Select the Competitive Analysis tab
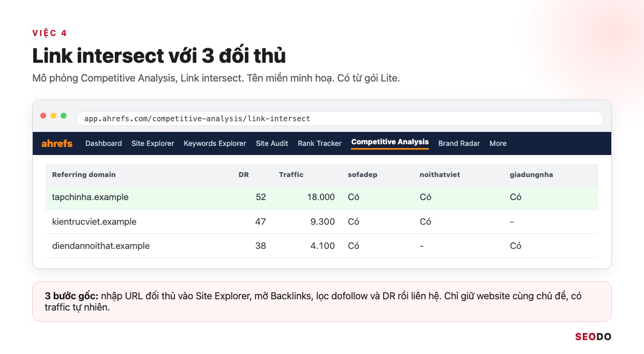This screenshot has height=354, width=644. tap(390, 142)
